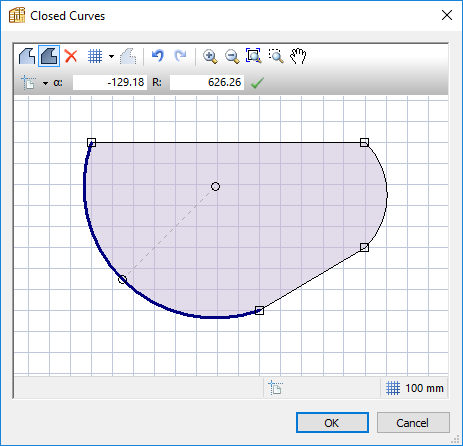Open the coordinate input mode dropdown

[45, 83]
